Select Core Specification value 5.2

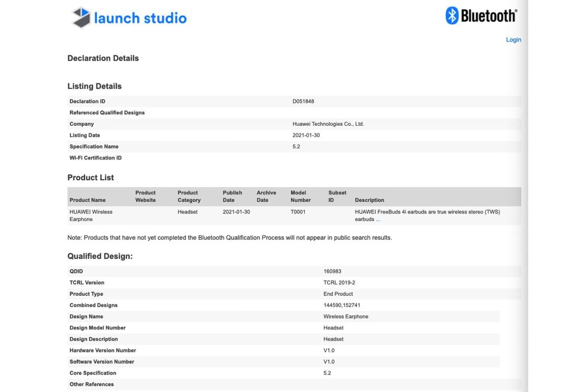point(327,372)
